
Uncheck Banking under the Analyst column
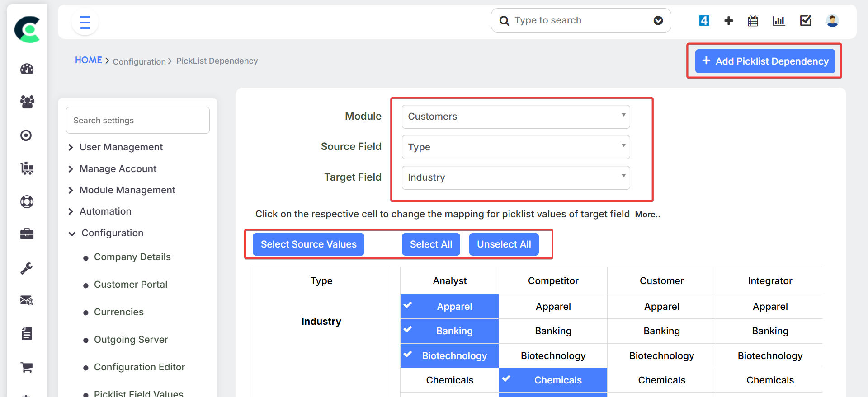point(449,331)
